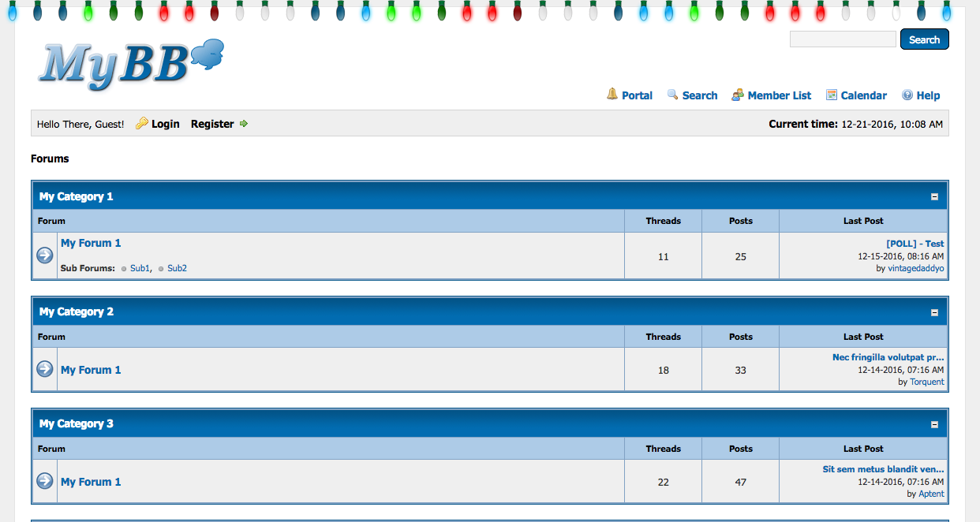The height and width of the screenshot is (522, 980).
Task: Click the post count 47
Action: (740, 482)
